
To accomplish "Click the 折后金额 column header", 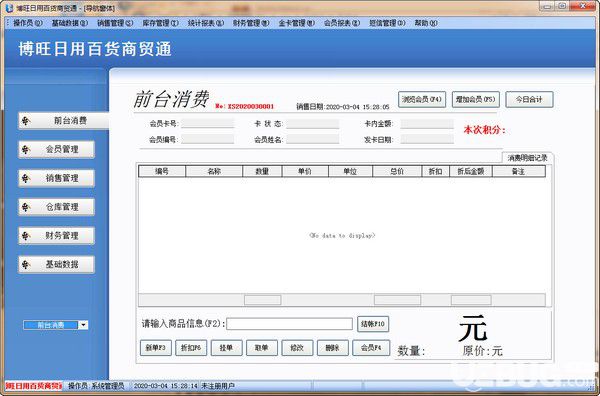I will click(471, 171).
